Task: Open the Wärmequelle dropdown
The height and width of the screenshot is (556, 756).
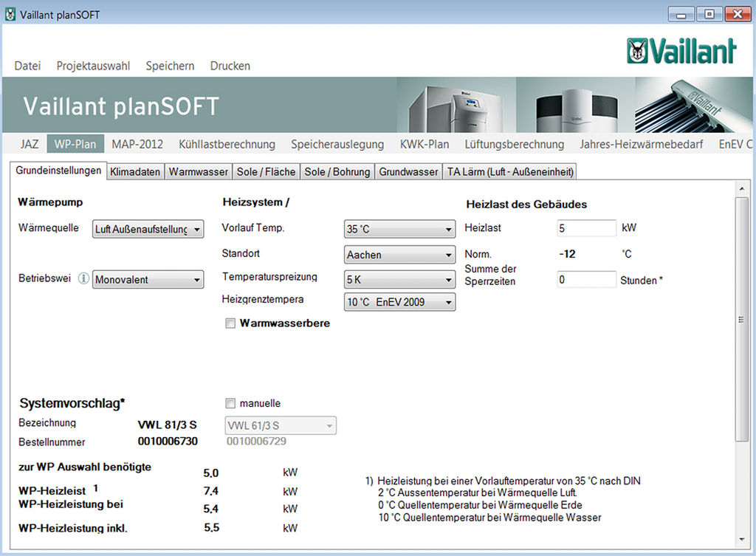Action: [148, 229]
